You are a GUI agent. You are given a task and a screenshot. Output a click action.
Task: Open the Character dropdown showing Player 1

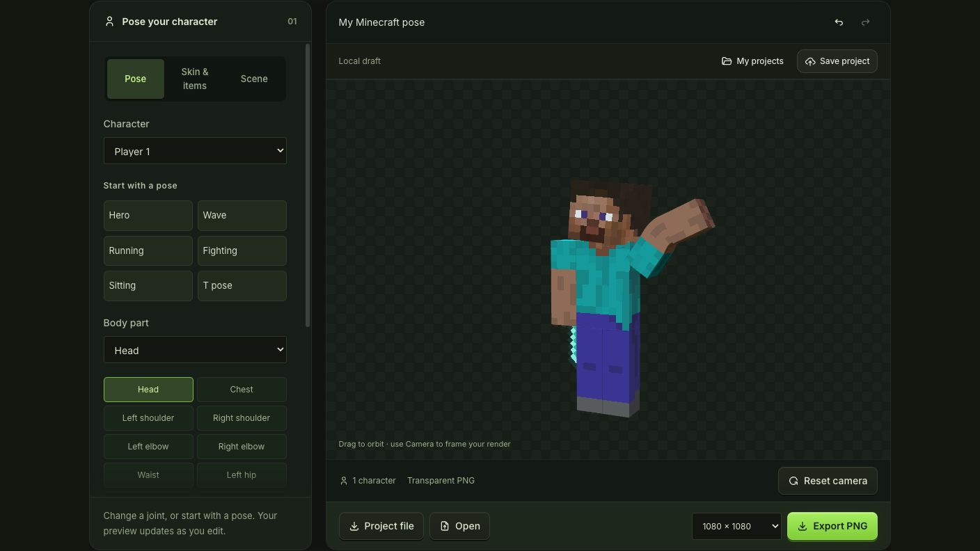pyautogui.click(x=195, y=151)
